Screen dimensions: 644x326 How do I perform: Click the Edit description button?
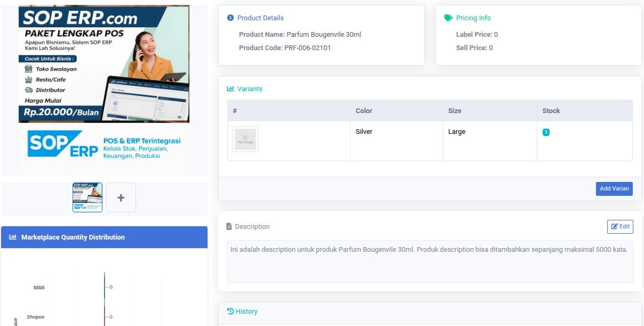[620, 227]
